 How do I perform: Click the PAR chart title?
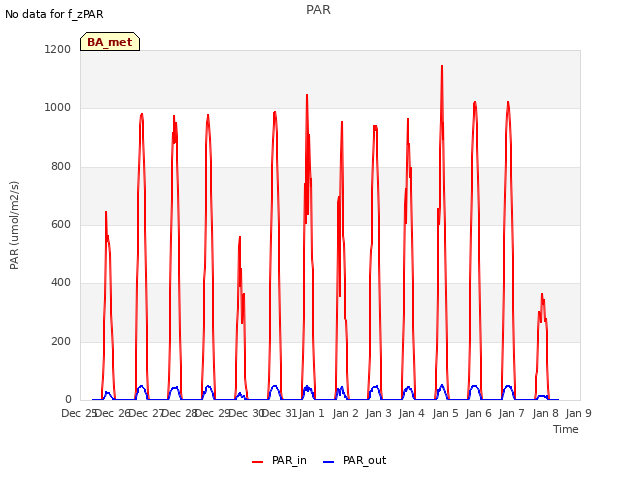[318, 10]
